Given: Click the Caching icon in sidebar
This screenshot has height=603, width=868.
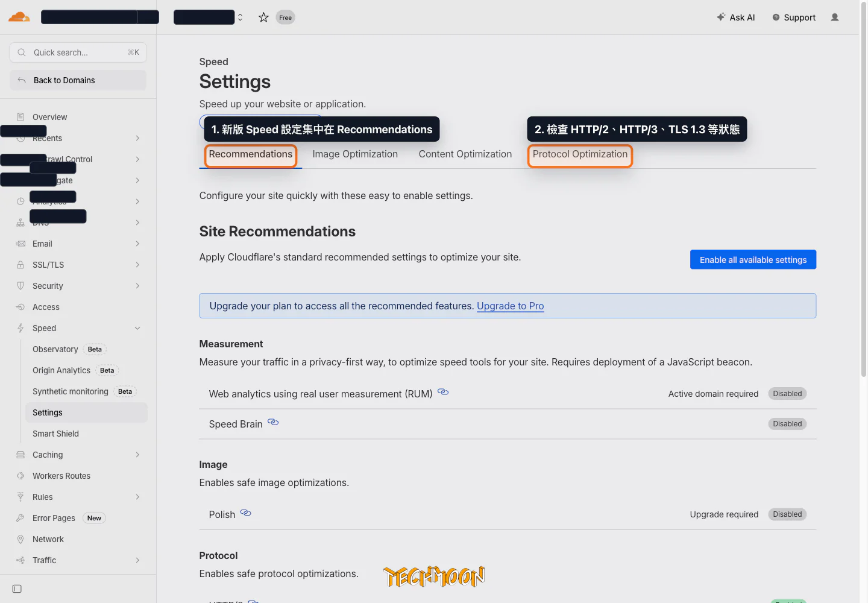Looking at the screenshot, I should coord(20,455).
